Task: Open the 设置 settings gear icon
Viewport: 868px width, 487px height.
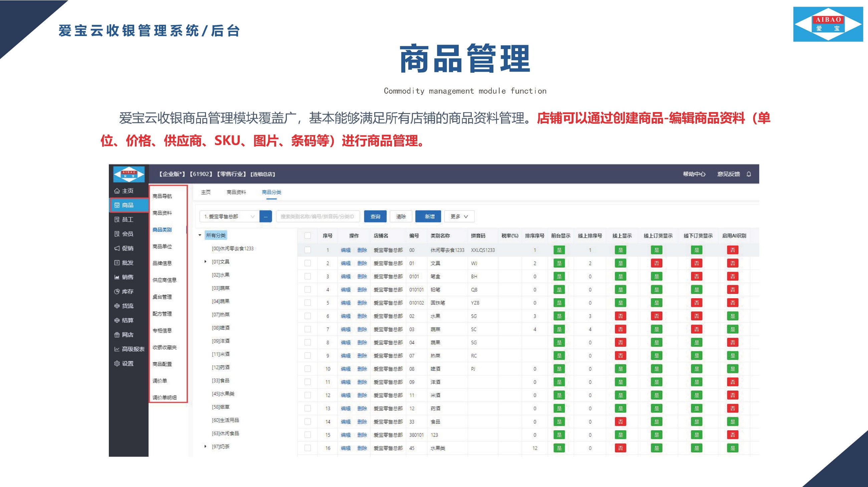Action: pyautogui.click(x=117, y=364)
